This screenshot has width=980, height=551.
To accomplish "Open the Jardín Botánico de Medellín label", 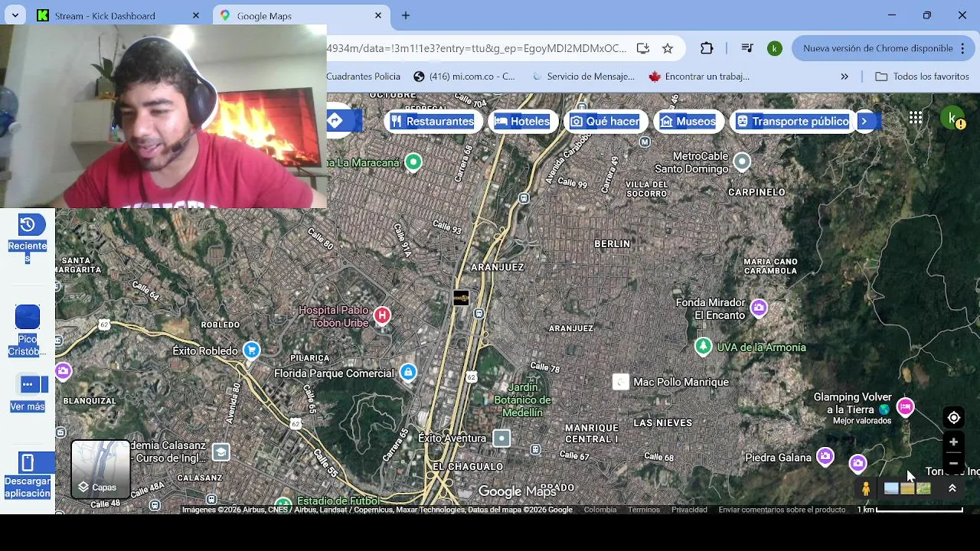I will coord(522,399).
